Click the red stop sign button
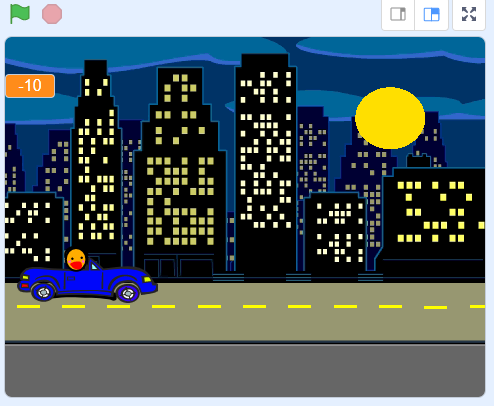The width and height of the screenshot is (494, 406). [x=52, y=14]
